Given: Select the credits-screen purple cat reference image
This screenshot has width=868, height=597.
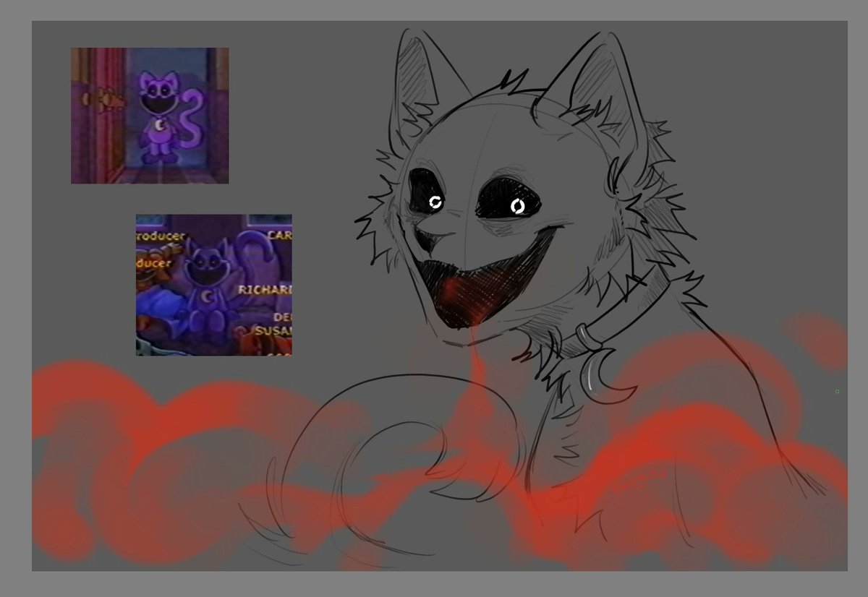Looking at the screenshot, I should [214, 285].
